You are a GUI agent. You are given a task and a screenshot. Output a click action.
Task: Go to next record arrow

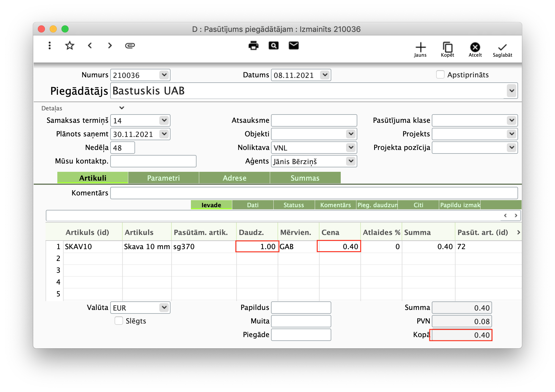110,46
